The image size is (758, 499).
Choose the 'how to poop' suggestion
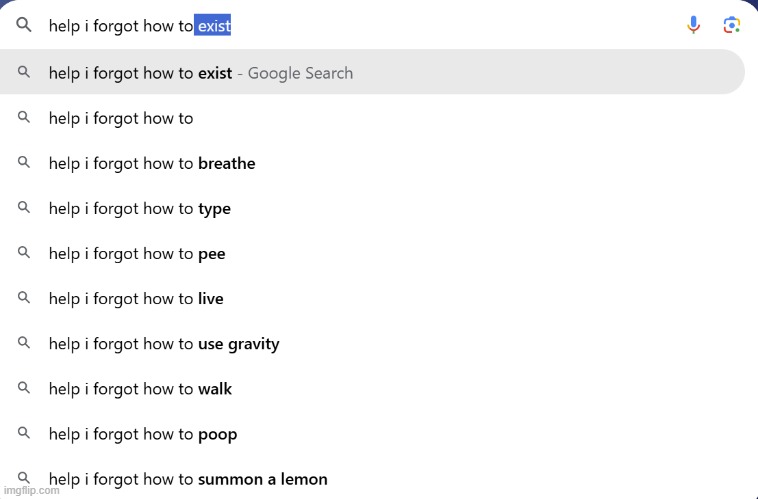coord(143,434)
